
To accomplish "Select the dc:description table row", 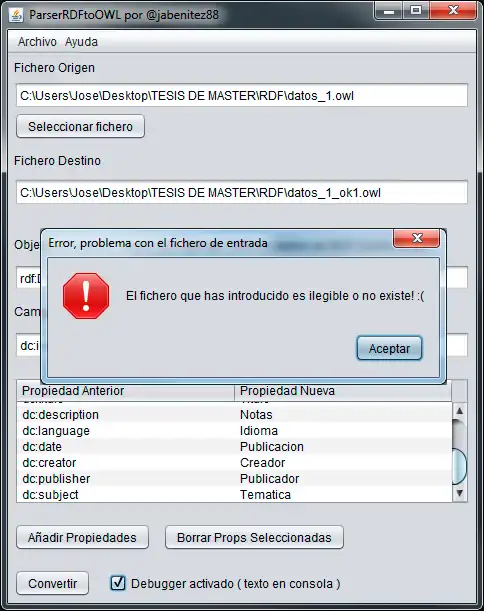I will pyautogui.click(x=234, y=415).
